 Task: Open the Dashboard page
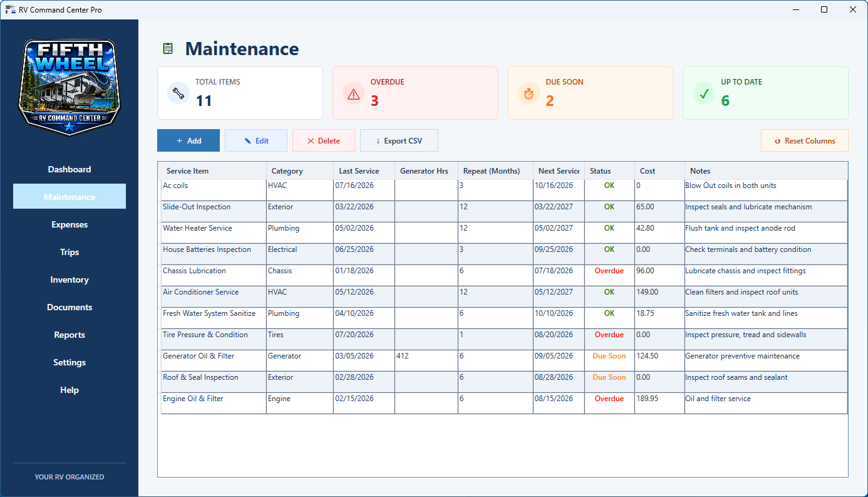coord(70,169)
